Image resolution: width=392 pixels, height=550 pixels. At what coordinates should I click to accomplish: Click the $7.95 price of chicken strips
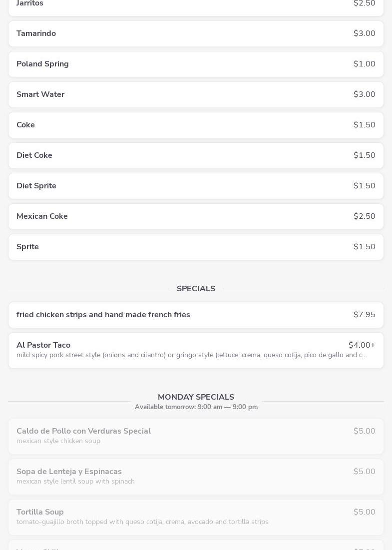click(364, 315)
